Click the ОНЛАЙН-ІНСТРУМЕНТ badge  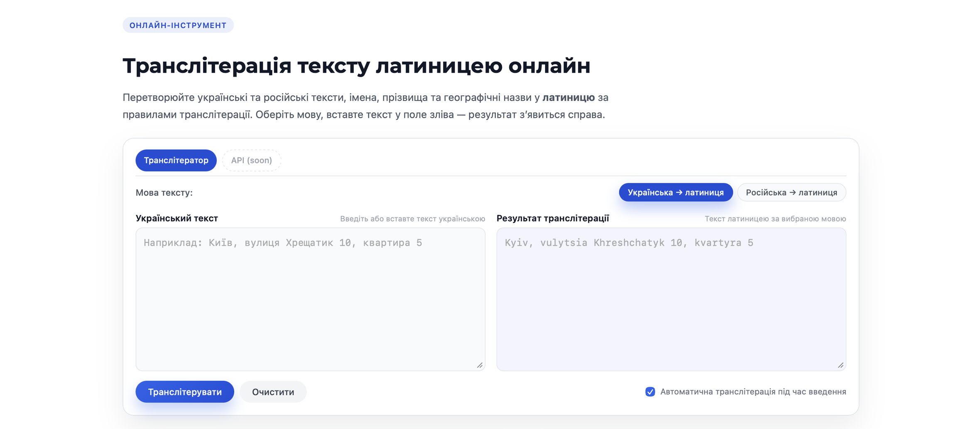(x=178, y=25)
